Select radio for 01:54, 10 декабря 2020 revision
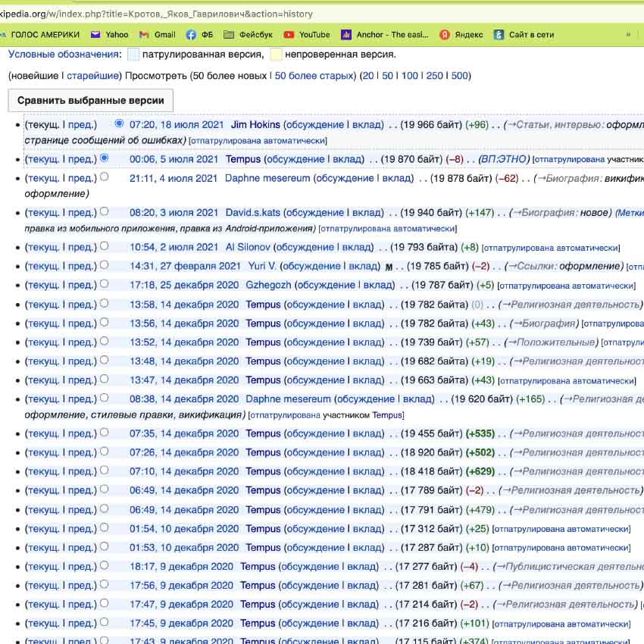 click(105, 527)
